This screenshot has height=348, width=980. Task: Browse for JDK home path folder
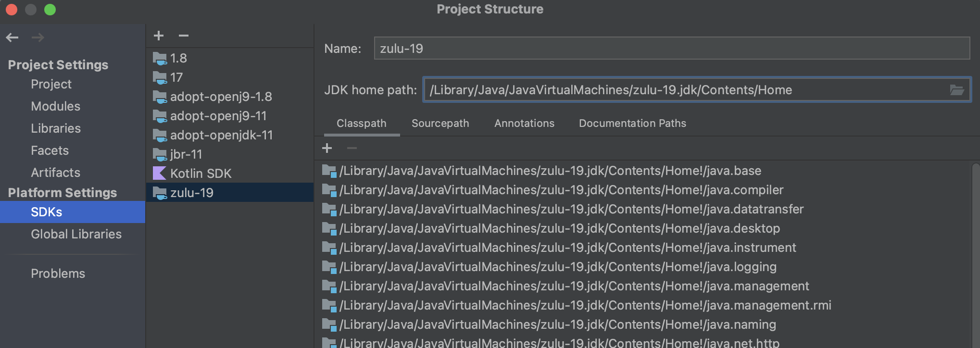tap(957, 90)
